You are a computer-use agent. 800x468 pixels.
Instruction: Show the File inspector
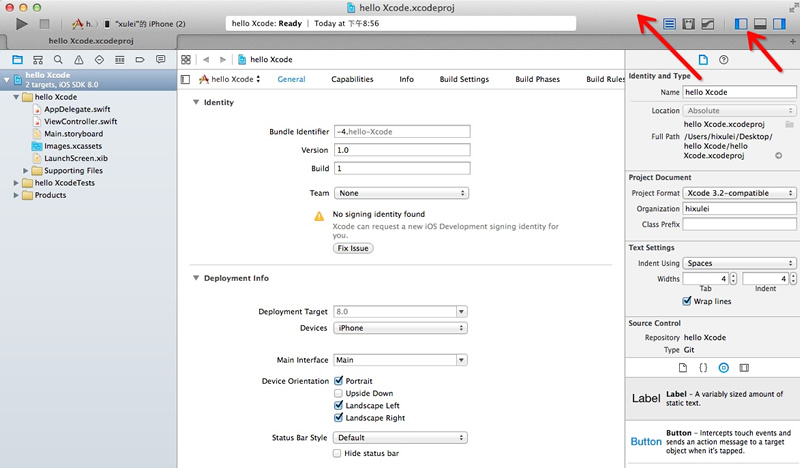click(x=703, y=60)
